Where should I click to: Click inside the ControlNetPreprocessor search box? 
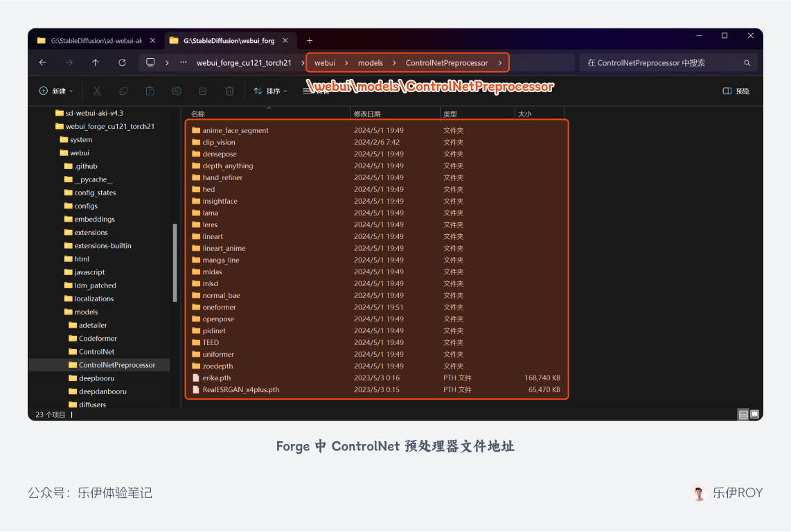point(665,62)
